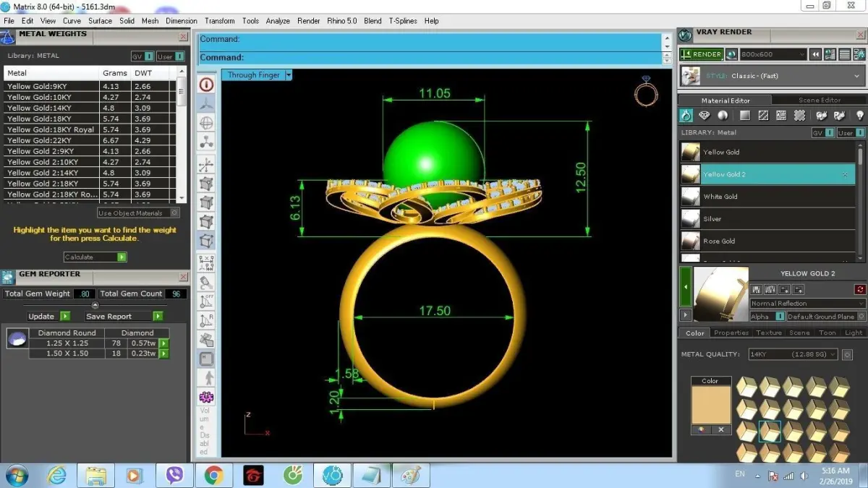Screen dimensions: 868x488
Task: Open the render list view icon
Action: pos(844,54)
